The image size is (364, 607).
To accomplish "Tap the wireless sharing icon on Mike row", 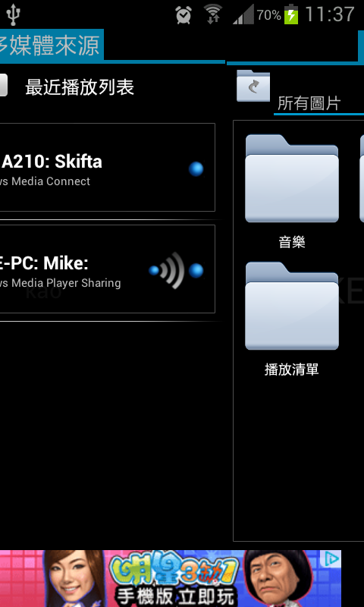I will coord(167,270).
